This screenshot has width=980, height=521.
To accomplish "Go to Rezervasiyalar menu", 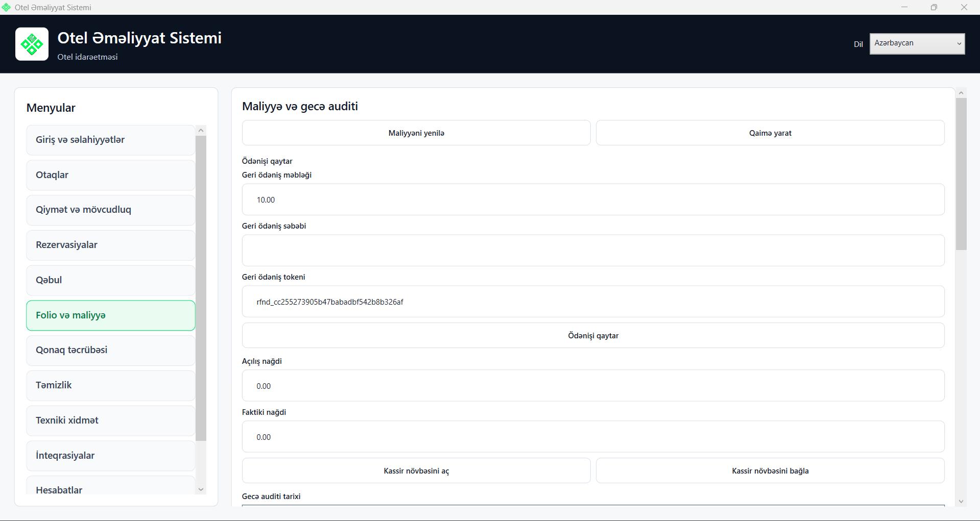I will coord(110,245).
